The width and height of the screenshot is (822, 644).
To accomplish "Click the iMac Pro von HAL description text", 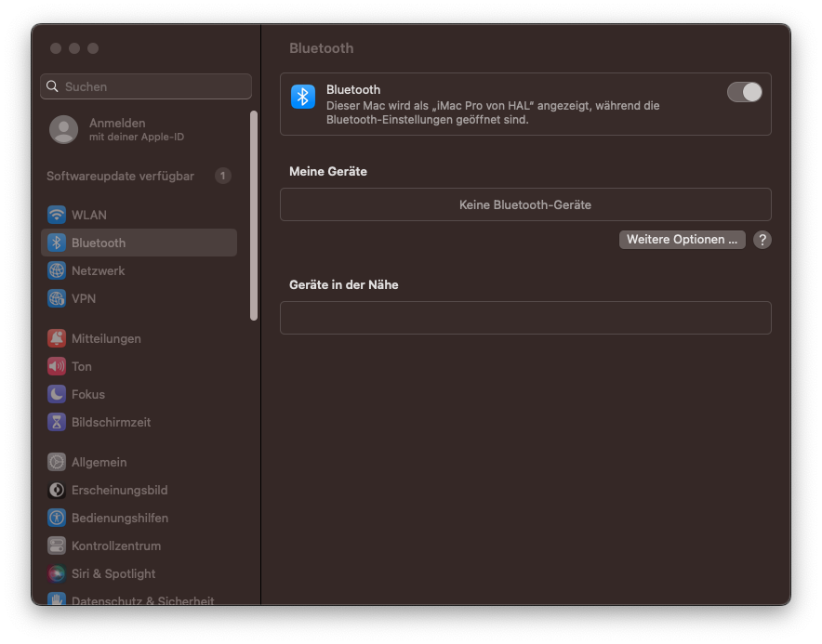I will point(493,112).
